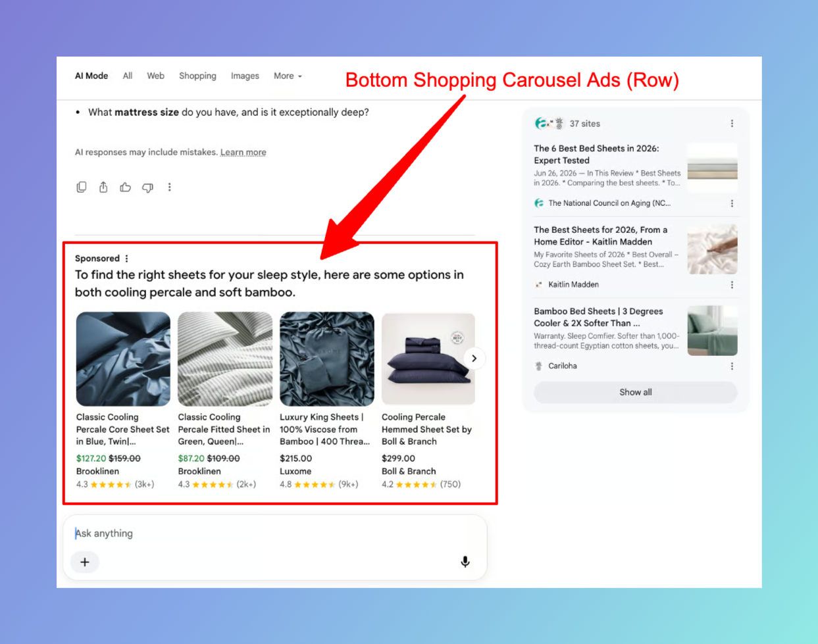
Task: Start voice input with microphone icon
Action: pyautogui.click(x=465, y=562)
